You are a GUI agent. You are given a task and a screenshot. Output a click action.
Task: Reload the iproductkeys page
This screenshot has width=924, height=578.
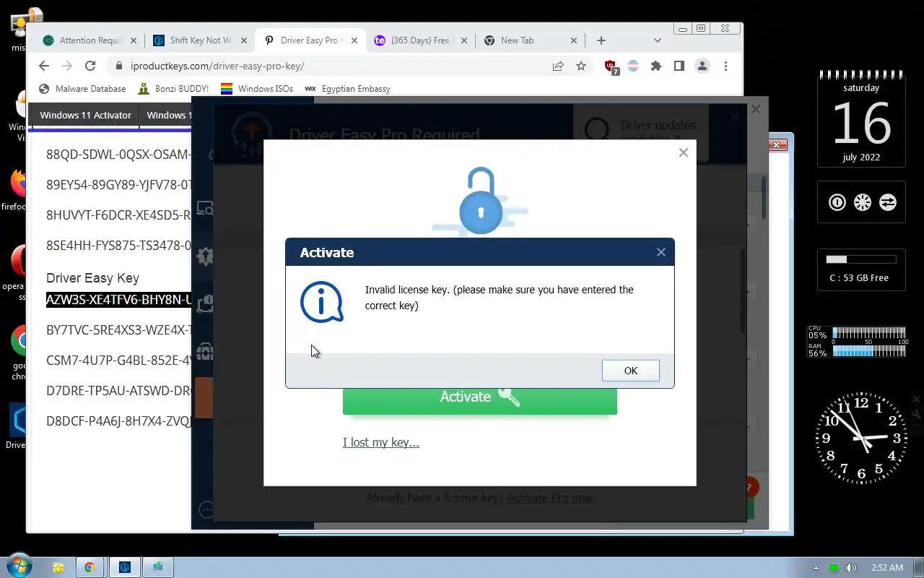pos(90,66)
